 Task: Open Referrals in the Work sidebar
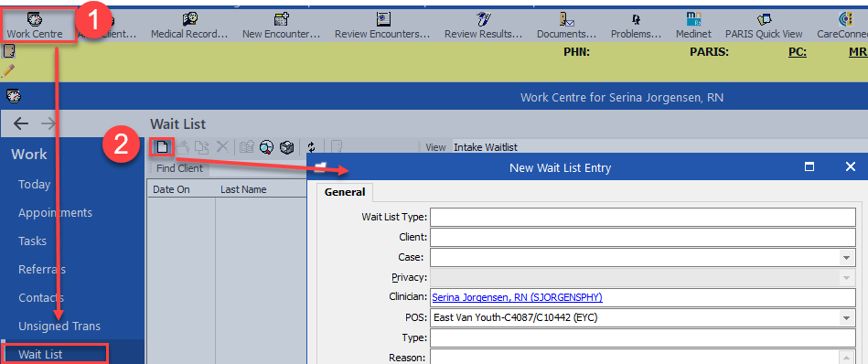tap(42, 270)
